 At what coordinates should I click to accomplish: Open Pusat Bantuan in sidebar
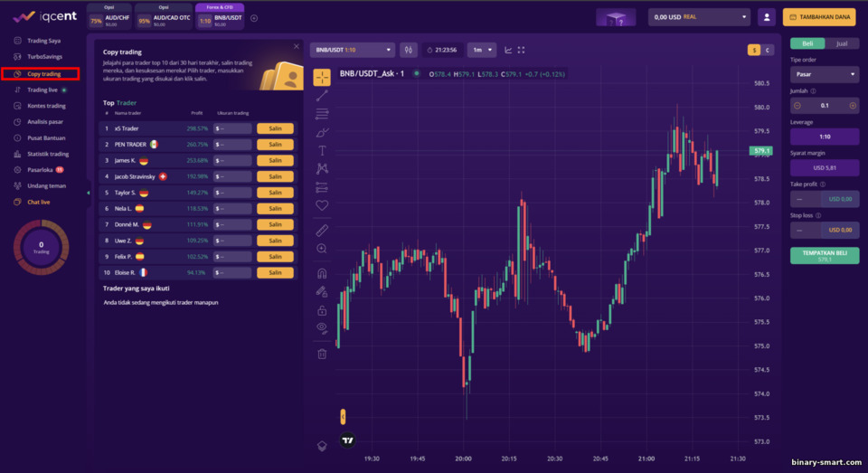coord(46,137)
